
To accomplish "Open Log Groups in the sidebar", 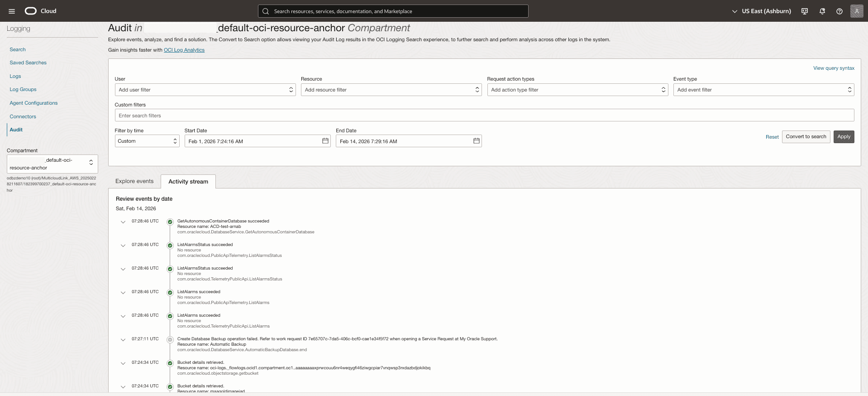I will click(23, 90).
